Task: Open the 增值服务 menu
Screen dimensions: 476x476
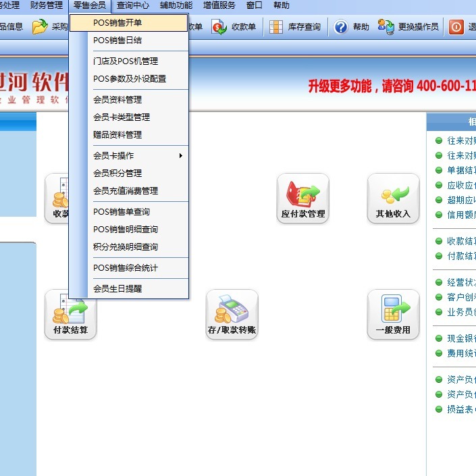Action: click(219, 5)
